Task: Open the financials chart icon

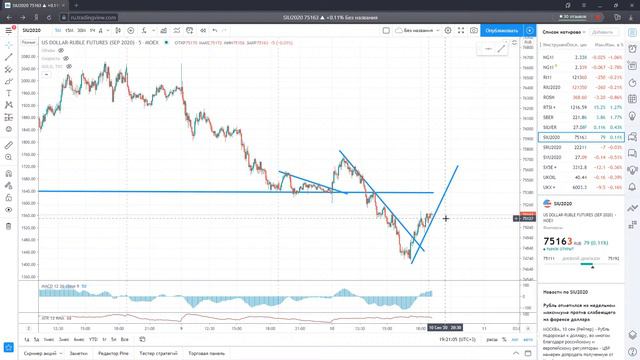Action: (163, 31)
